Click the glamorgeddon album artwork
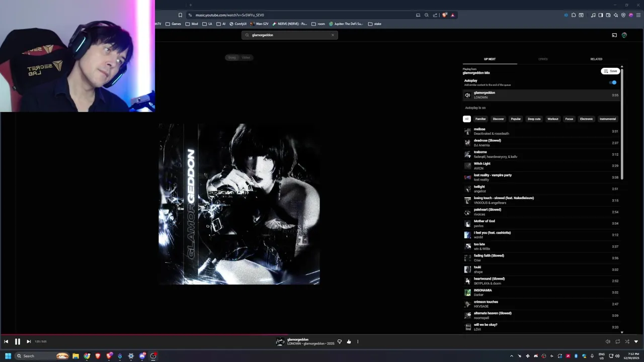 coord(239,204)
